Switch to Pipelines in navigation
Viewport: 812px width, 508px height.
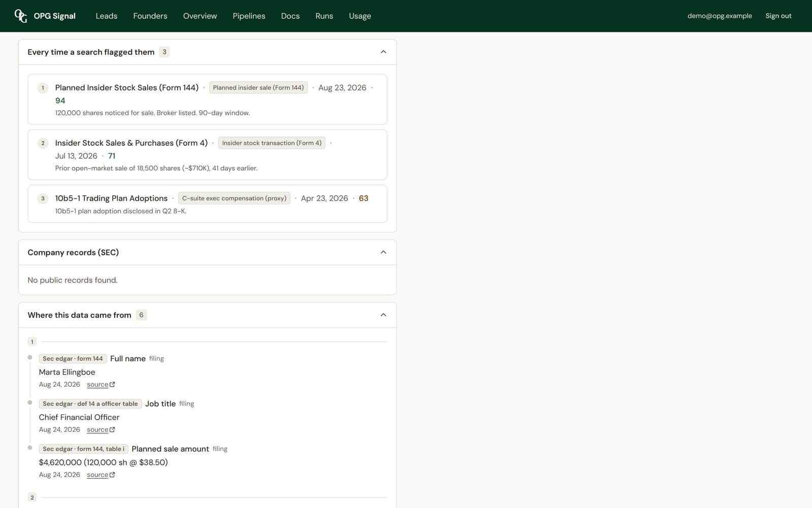point(249,16)
